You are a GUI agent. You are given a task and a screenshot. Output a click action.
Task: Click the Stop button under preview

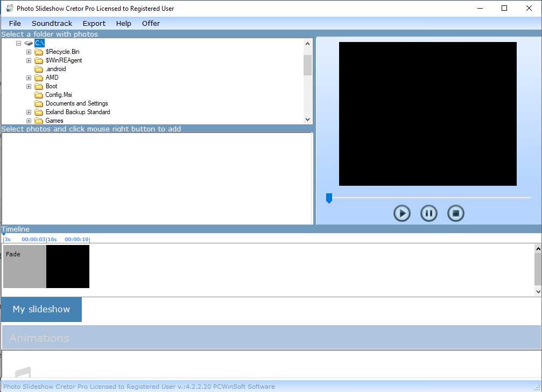click(x=455, y=213)
